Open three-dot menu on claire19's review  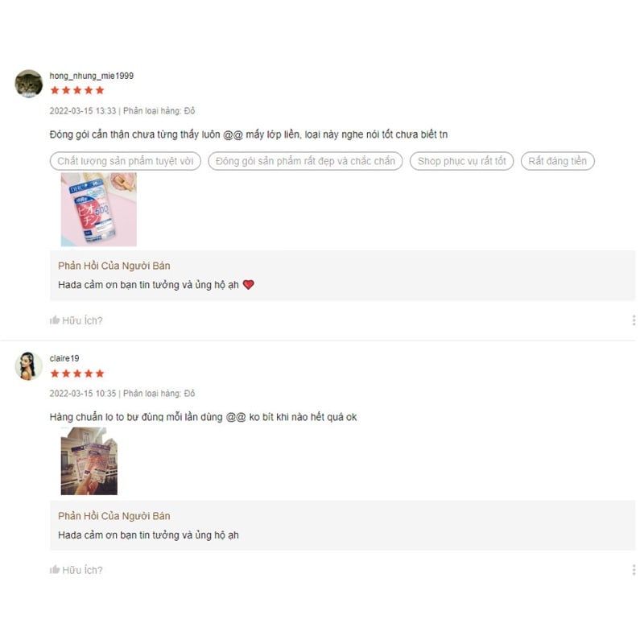point(634,570)
